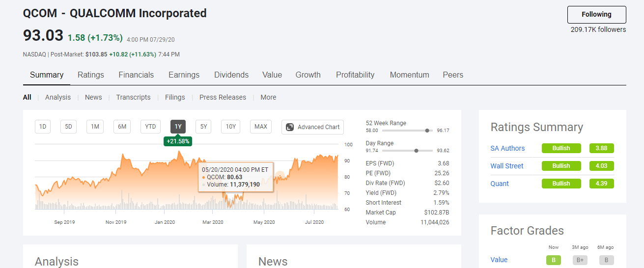Show the MAX chart history
This screenshot has width=644, height=268.
261,127
